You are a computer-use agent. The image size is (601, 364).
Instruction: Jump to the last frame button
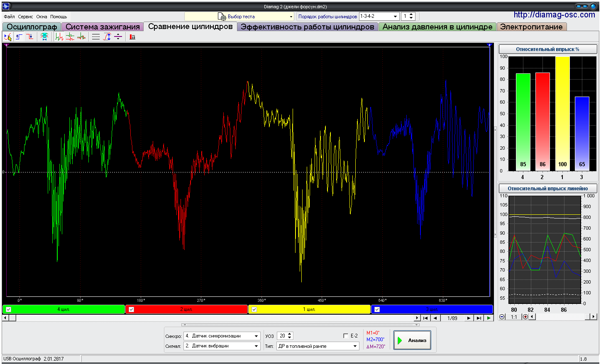(x=479, y=318)
